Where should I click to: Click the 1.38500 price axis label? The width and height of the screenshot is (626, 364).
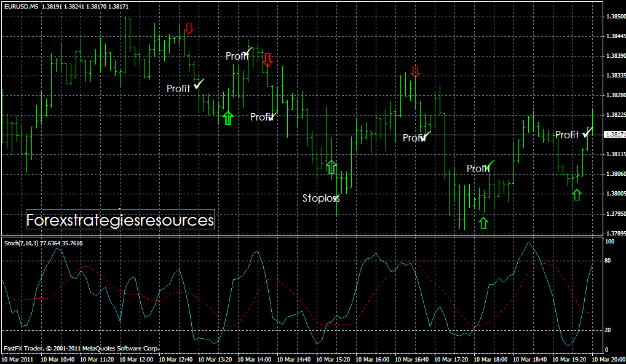coord(616,17)
